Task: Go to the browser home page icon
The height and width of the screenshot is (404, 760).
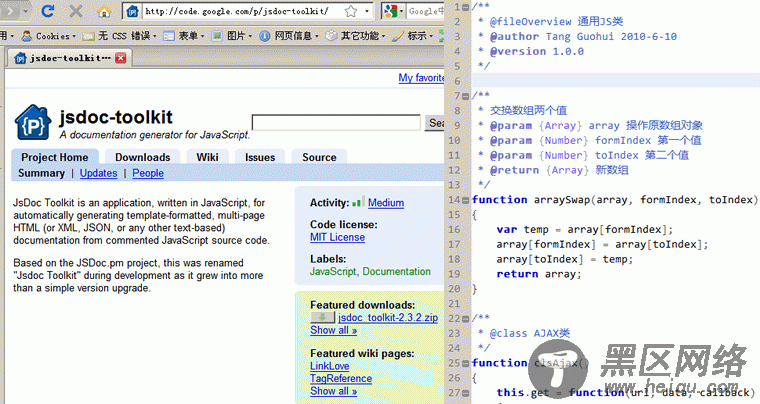Action: tap(104, 11)
